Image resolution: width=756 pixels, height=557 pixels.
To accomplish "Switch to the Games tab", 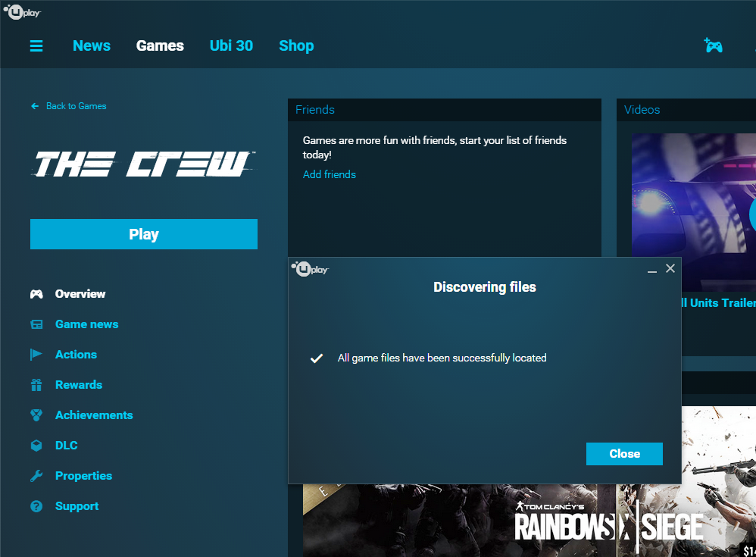I will point(160,45).
